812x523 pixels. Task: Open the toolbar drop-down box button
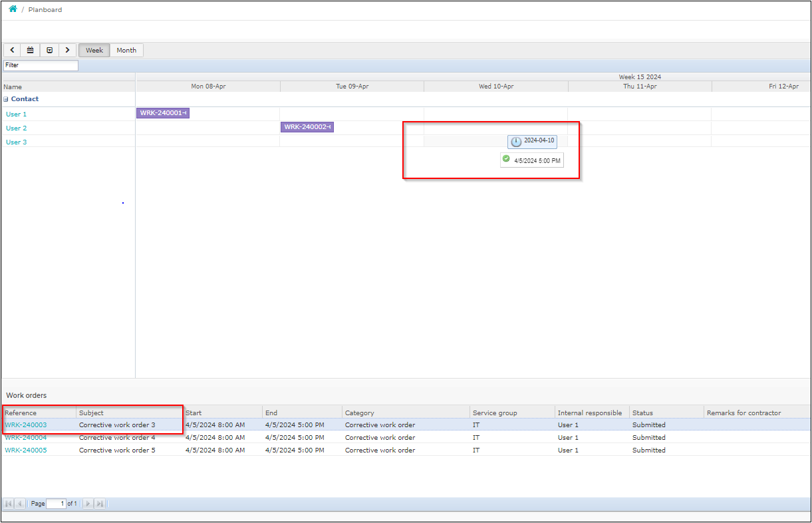pyautogui.click(x=49, y=50)
